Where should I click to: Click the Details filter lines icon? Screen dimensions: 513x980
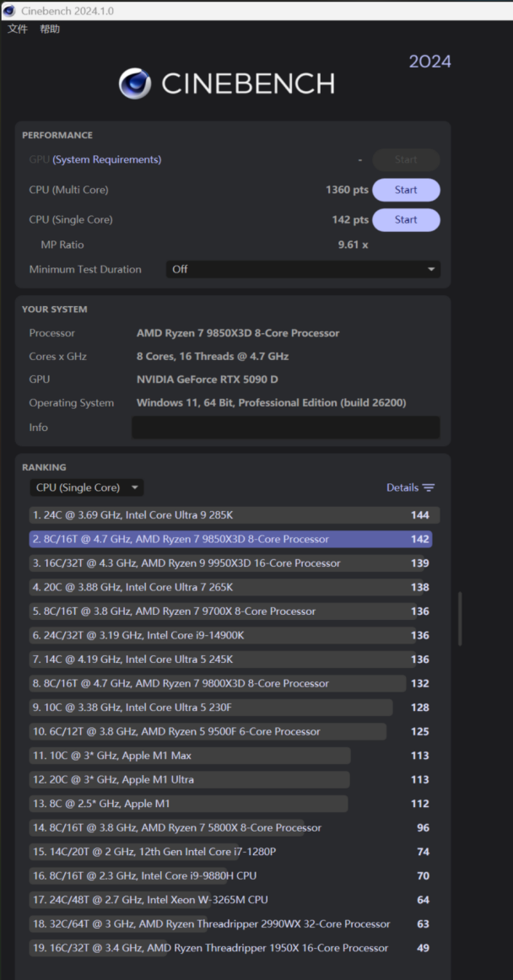click(429, 487)
